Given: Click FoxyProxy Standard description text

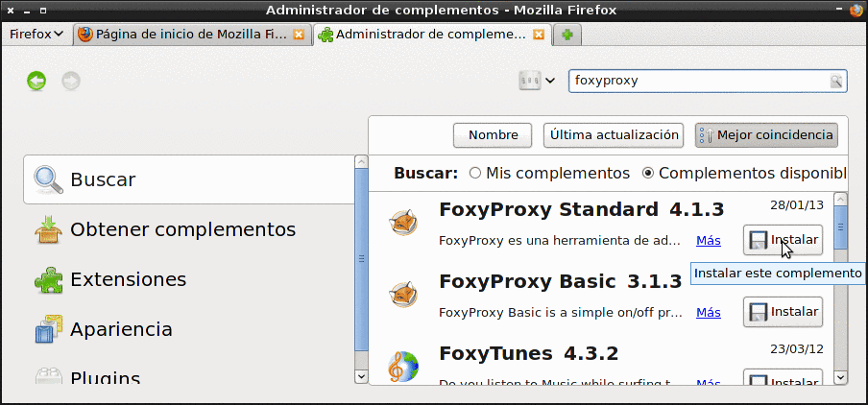Looking at the screenshot, I should pos(561,241).
